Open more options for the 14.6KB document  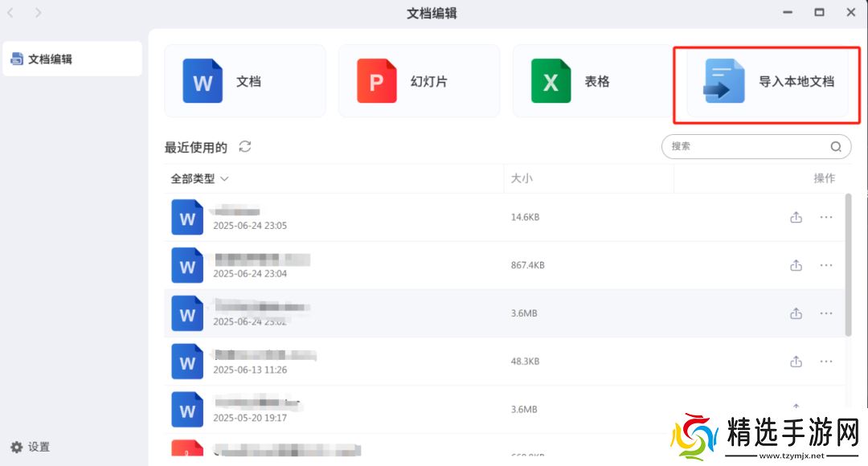pos(826,217)
